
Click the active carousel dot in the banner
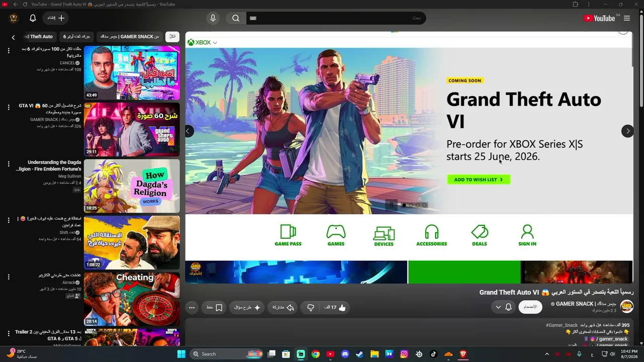coord(404,205)
